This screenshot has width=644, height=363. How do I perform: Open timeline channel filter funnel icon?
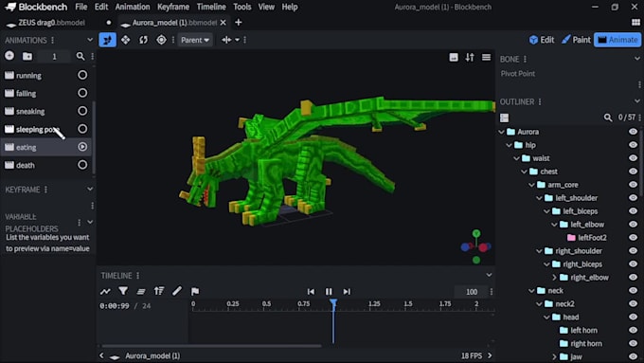[123, 291]
